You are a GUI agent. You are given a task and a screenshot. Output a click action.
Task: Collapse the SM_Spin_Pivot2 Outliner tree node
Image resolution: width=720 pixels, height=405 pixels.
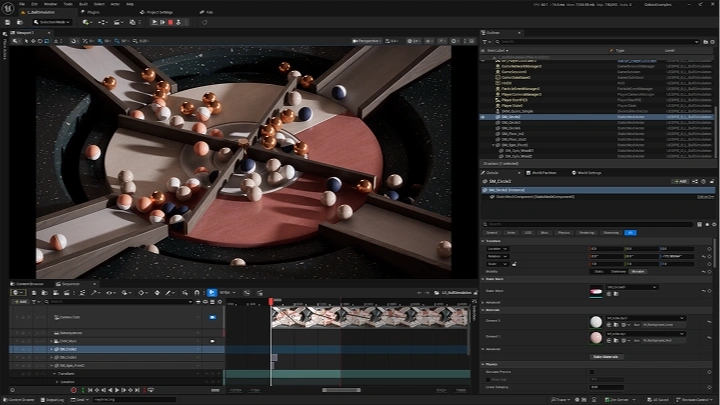pyautogui.click(x=493, y=145)
